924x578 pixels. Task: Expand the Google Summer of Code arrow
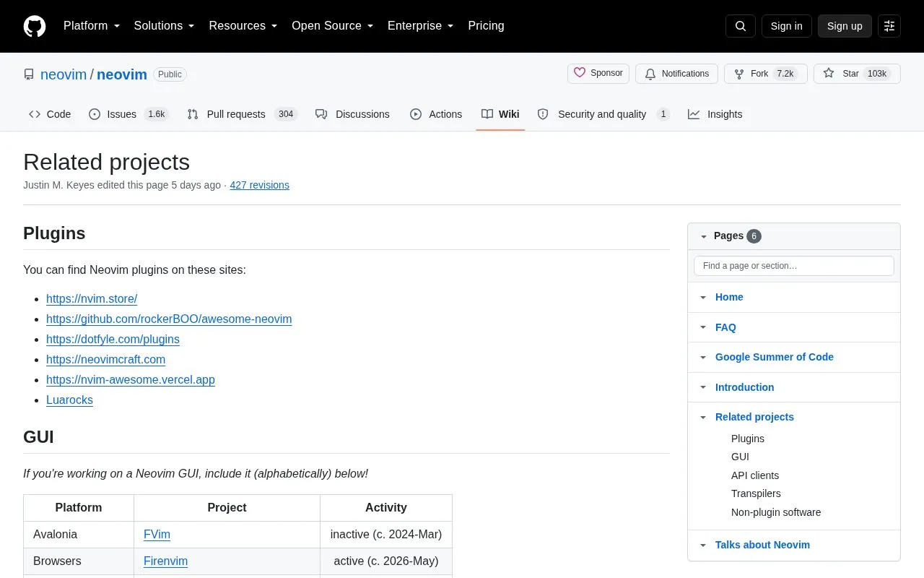coord(703,357)
